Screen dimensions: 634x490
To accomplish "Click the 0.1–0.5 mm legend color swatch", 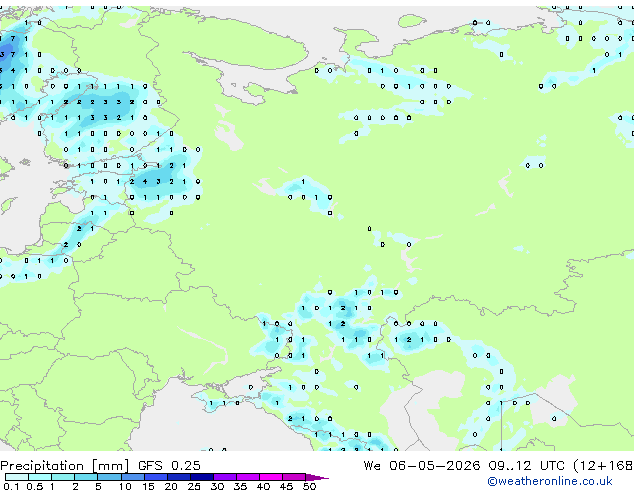I will (x=17, y=477).
